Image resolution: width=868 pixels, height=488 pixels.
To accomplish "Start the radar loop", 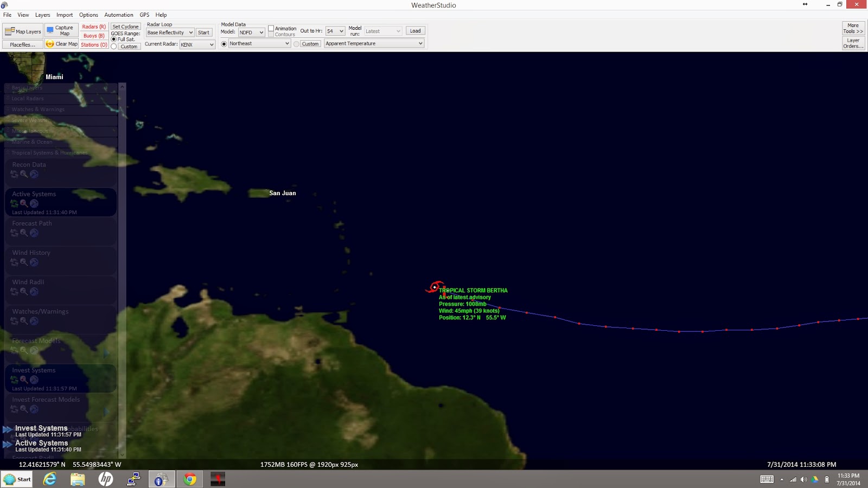I will click(203, 33).
